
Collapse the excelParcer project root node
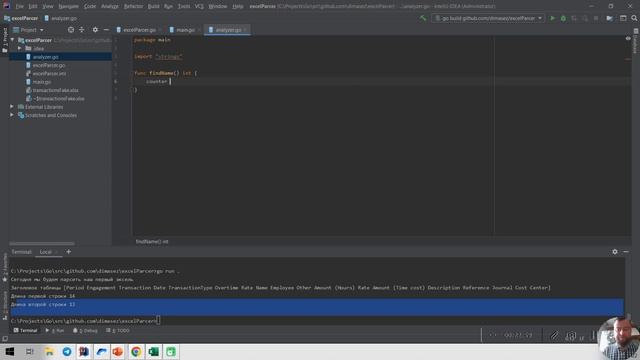tap(13, 40)
